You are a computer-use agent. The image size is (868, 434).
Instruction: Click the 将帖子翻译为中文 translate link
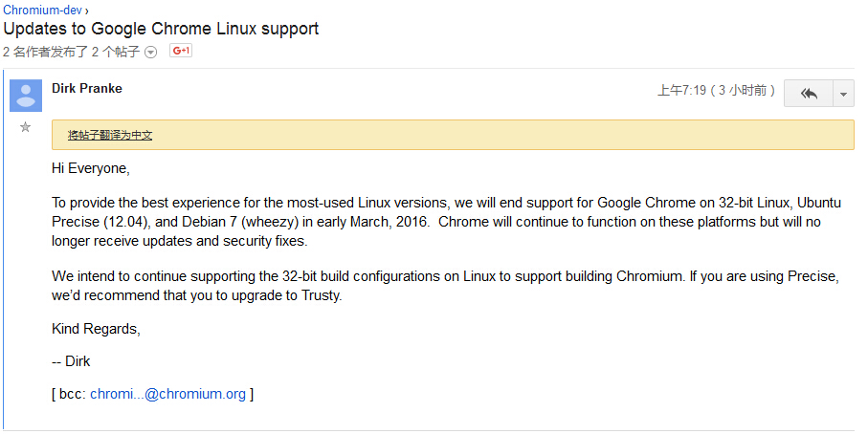coord(110,135)
